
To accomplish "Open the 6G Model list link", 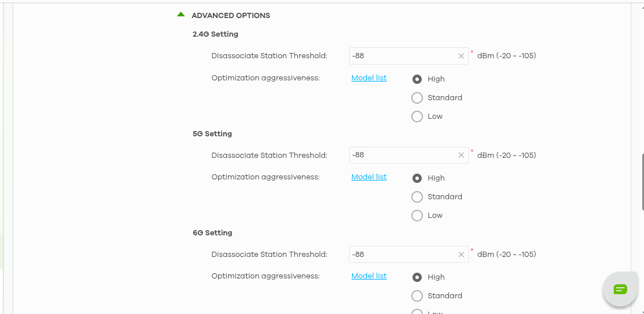I will 369,276.
